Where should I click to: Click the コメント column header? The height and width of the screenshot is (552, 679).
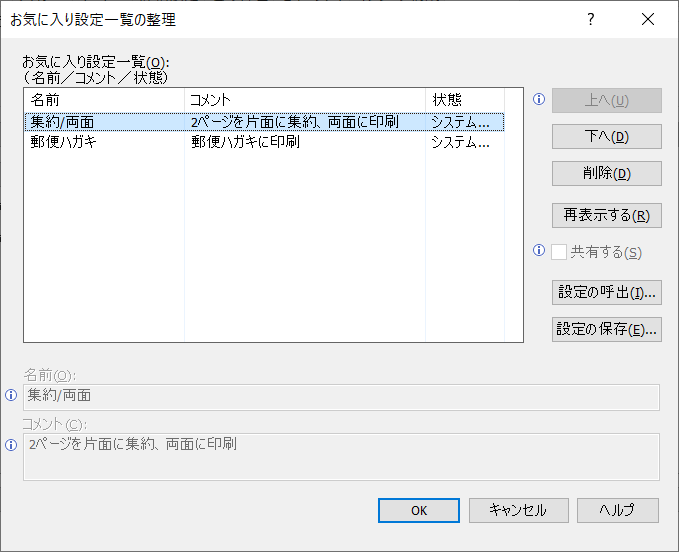(x=305, y=100)
